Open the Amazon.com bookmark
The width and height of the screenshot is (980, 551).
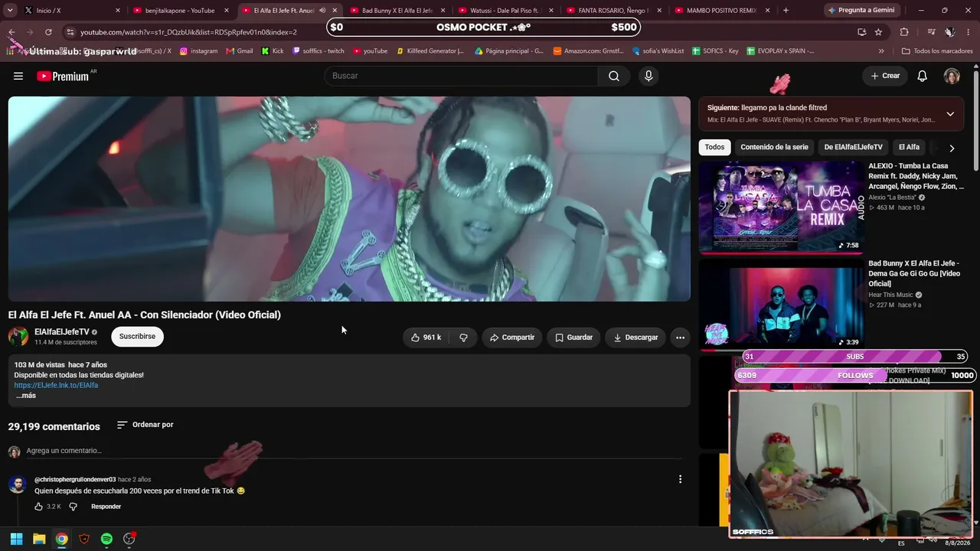[587, 51]
